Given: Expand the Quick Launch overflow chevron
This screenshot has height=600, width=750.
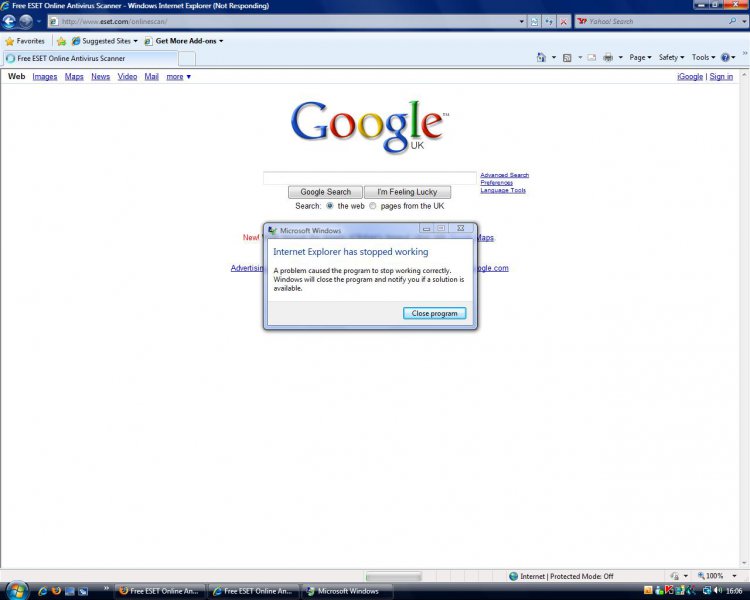Looking at the screenshot, I should [106, 588].
